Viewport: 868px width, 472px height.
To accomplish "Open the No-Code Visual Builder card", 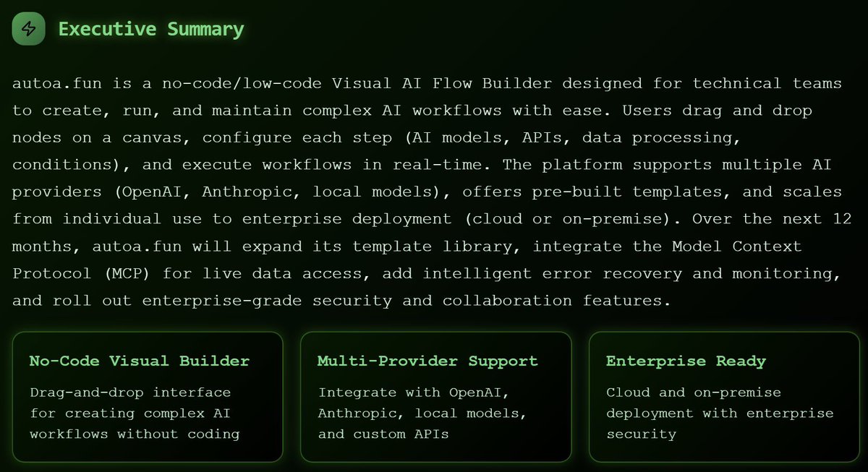I will pos(148,397).
